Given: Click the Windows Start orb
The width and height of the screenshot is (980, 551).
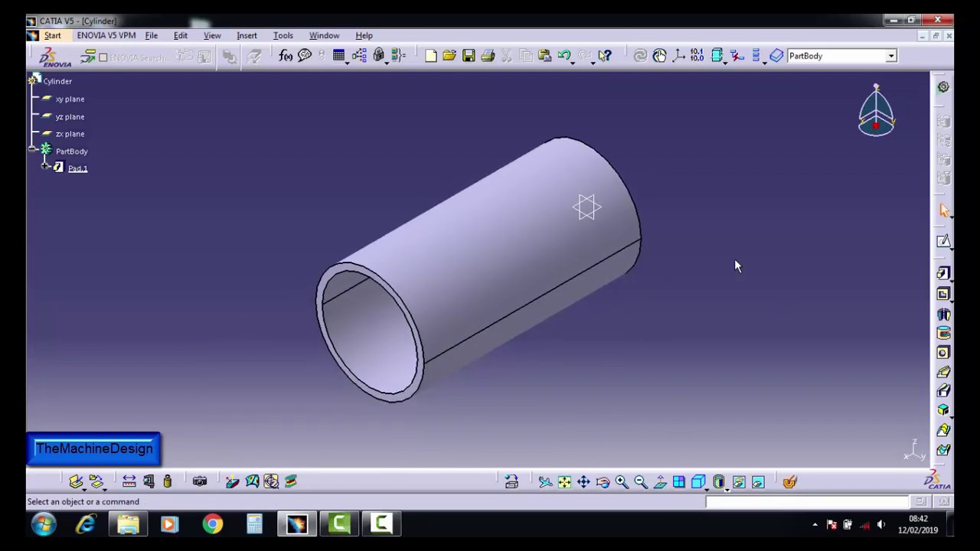Looking at the screenshot, I should (44, 524).
